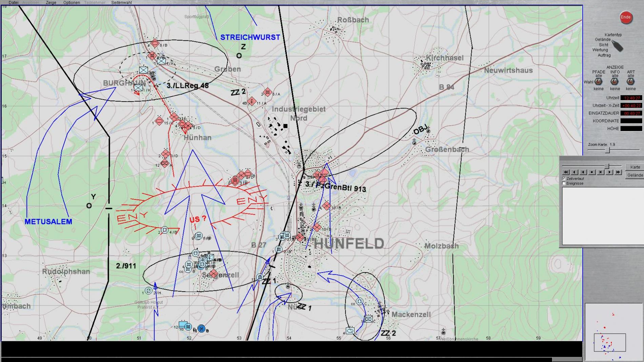Expand the Seitenwahl menu

[x=121, y=2]
